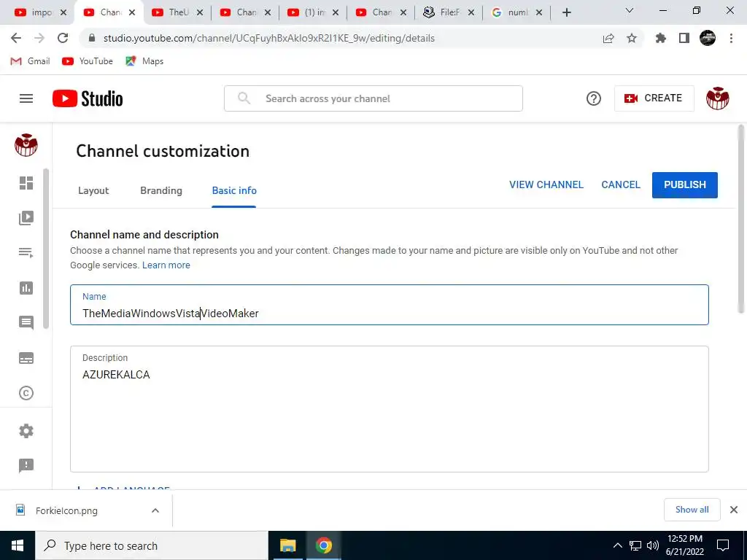Screen dimensions: 747x560
Task: Click the Windows taskbar search box
Action: tap(152, 545)
